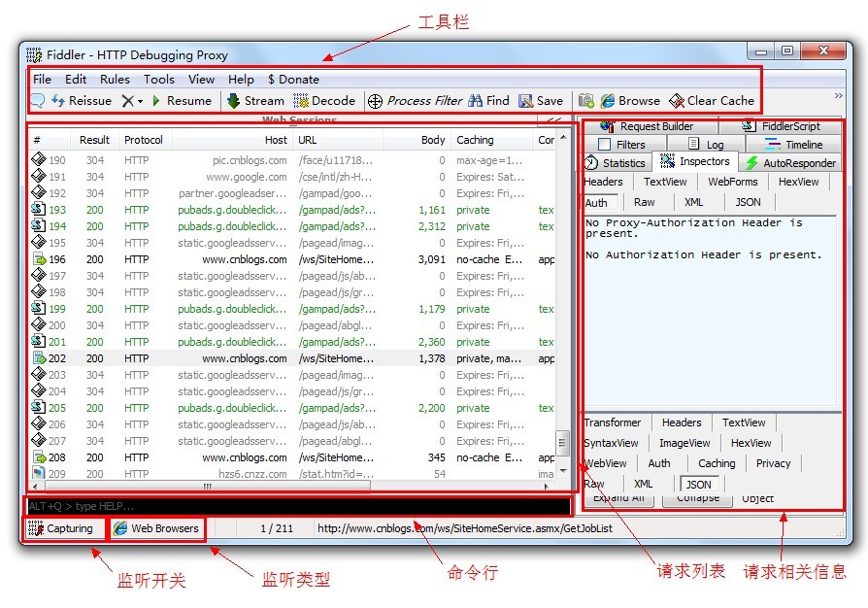868x608 pixels.
Task: Open the AutoResponder tab
Action: pos(790,163)
